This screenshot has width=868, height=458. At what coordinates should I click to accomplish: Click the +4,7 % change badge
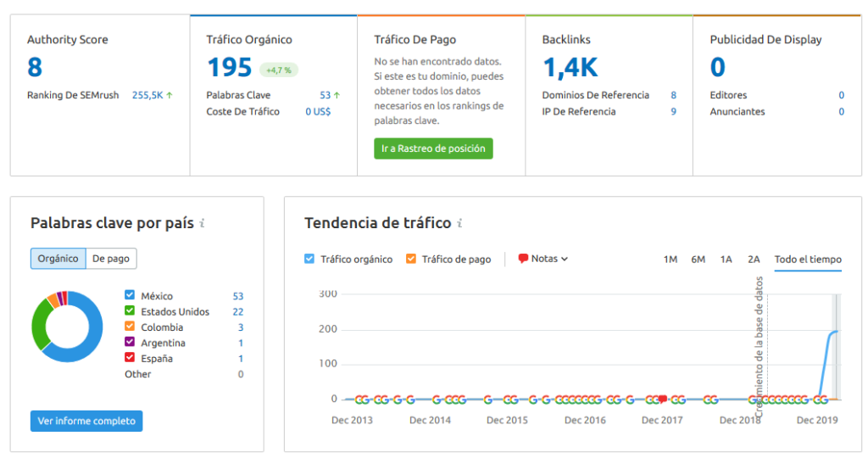pos(279,70)
